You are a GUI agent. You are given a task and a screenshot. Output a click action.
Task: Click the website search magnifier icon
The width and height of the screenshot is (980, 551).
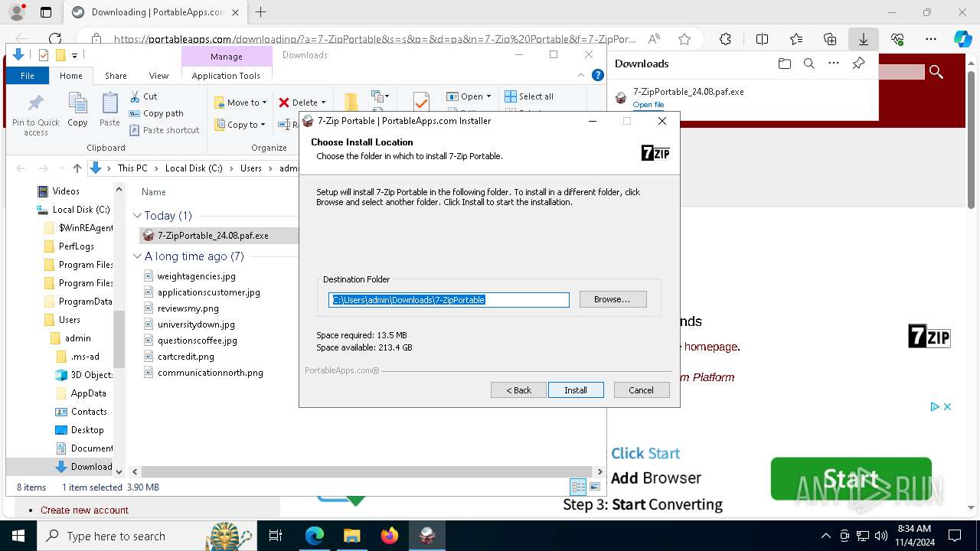pyautogui.click(x=936, y=72)
